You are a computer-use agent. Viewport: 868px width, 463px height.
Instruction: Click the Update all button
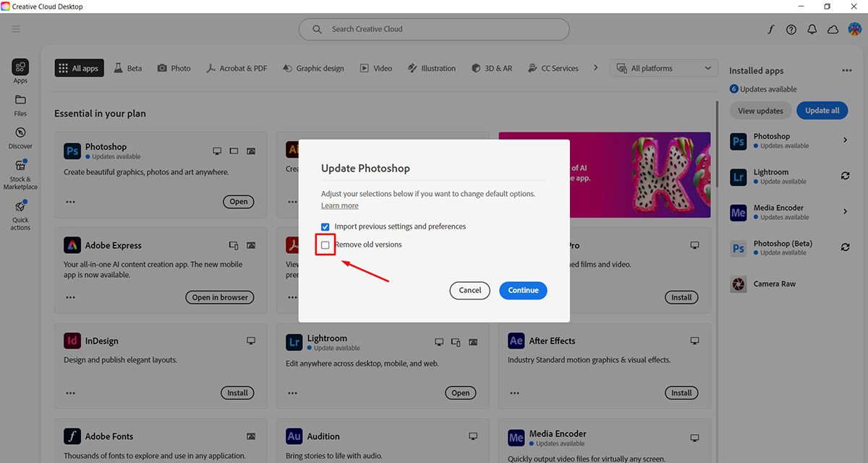[822, 111]
